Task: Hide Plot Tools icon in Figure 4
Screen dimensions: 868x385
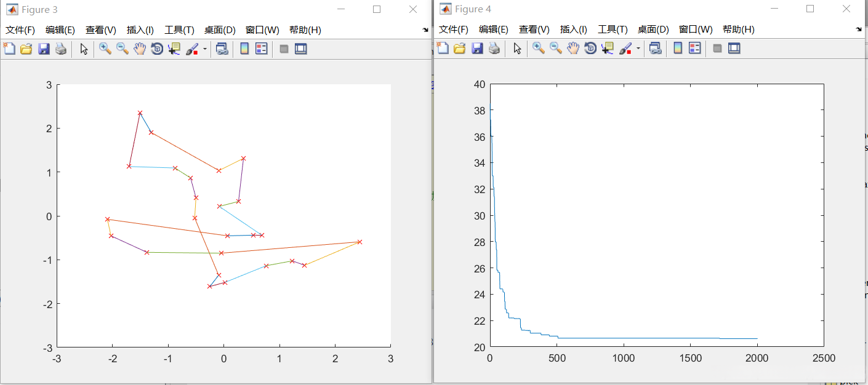Action: pos(717,48)
